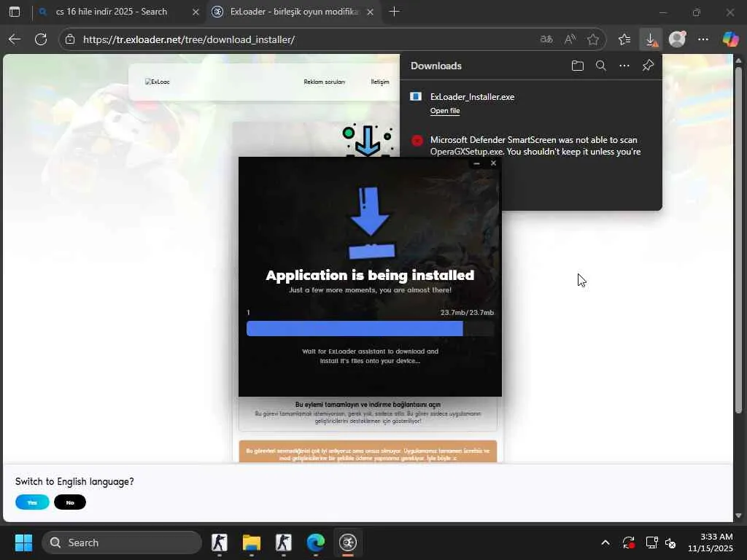Switch to ExLoader installer in taskbar

(x=348, y=542)
